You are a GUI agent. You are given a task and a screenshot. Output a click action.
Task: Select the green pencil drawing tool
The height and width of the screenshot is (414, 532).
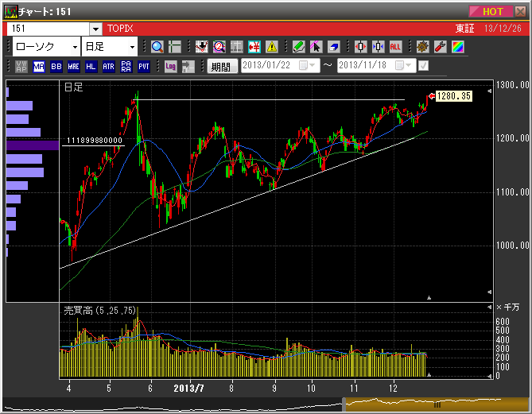click(x=298, y=47)
